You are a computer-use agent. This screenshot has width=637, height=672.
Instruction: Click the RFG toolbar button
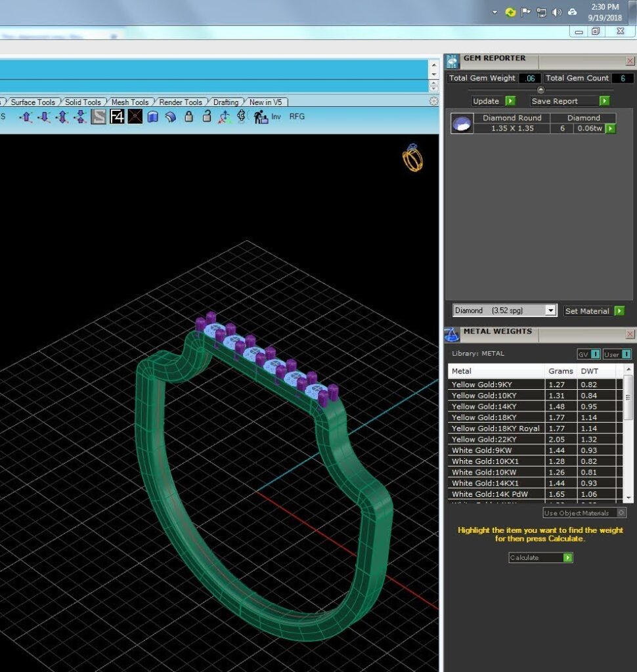pyautogui.click(x=297, y=117)
